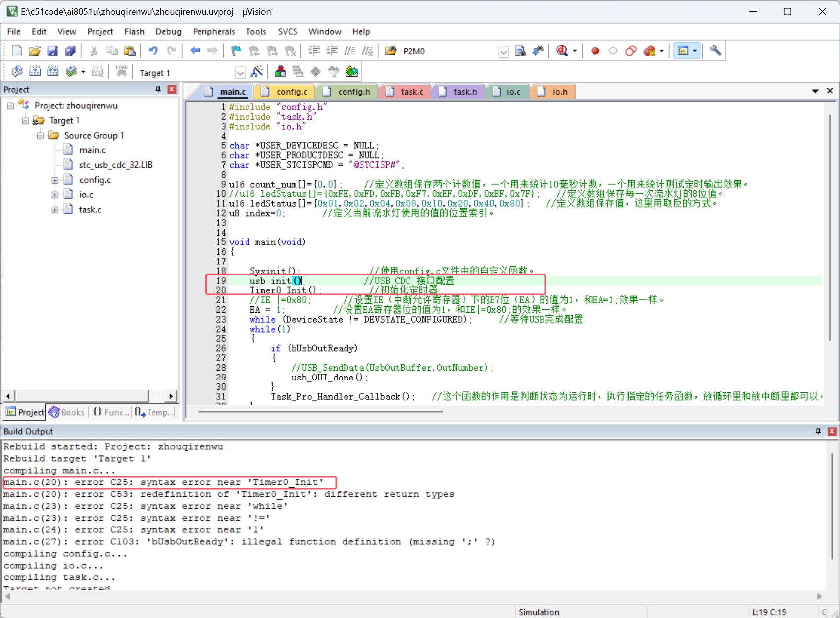The width and height of the screenshot is (840, 618).
Task: Expand the io.c tree node
Action: coord(55,195)
